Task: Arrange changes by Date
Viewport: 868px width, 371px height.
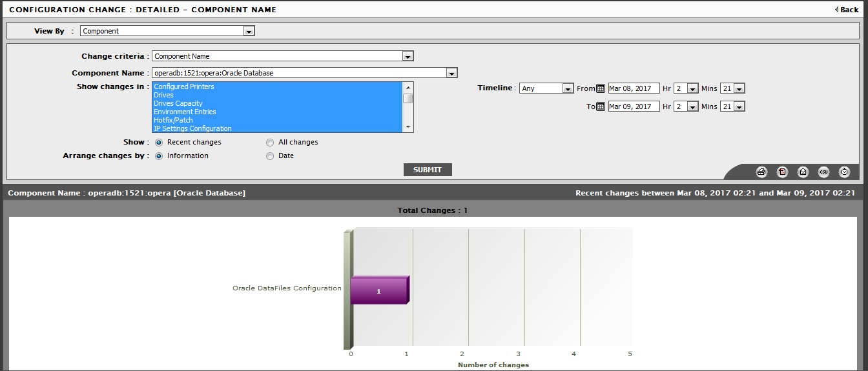Action: pyautogui.click(x=270, y=155)
